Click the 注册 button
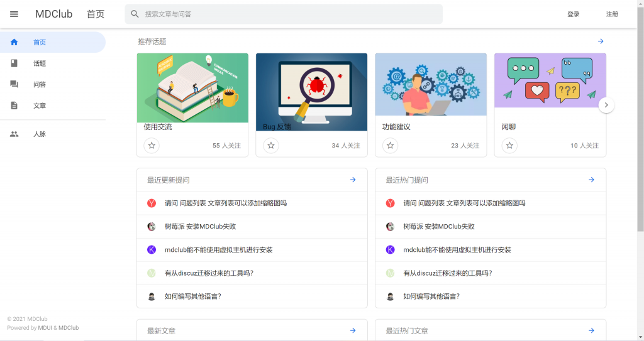The width and height of the screenshot is (644, 341). tap(612, 14)
